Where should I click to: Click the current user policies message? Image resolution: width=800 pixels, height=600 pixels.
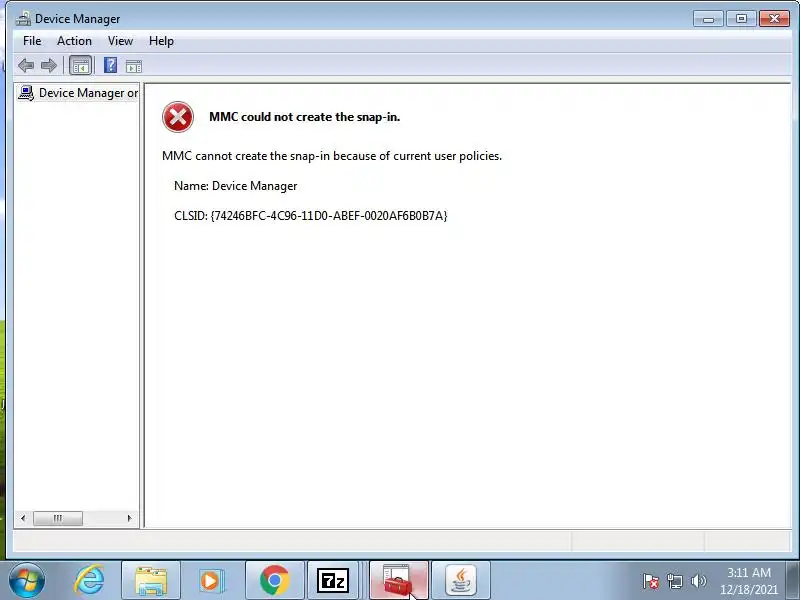click(332, 156)
